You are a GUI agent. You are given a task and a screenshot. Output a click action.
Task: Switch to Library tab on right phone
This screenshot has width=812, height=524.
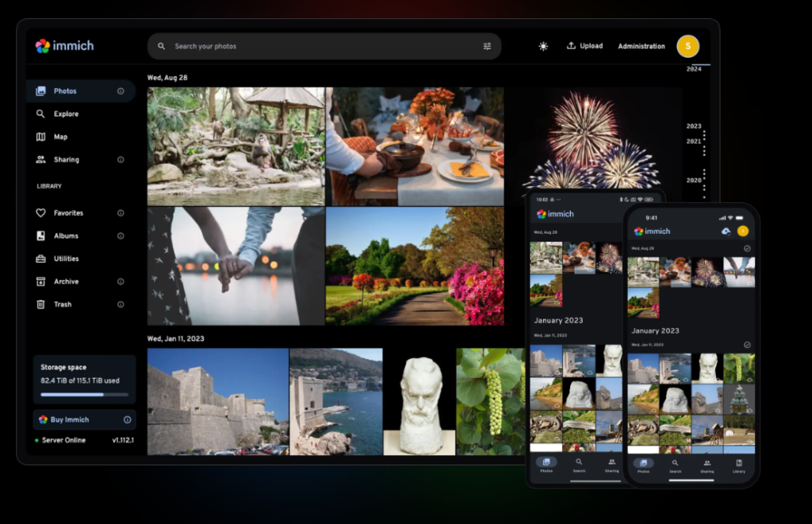[x=739, y=465]
